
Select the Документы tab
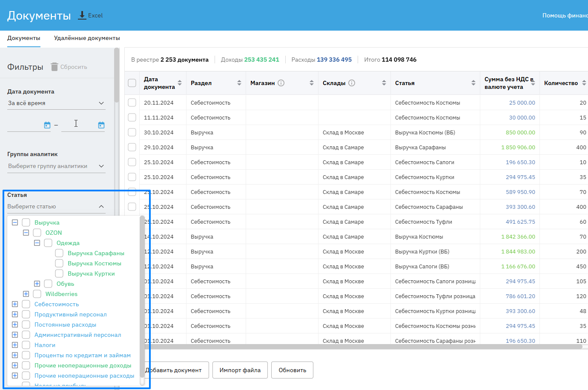(x=24, y=38)
